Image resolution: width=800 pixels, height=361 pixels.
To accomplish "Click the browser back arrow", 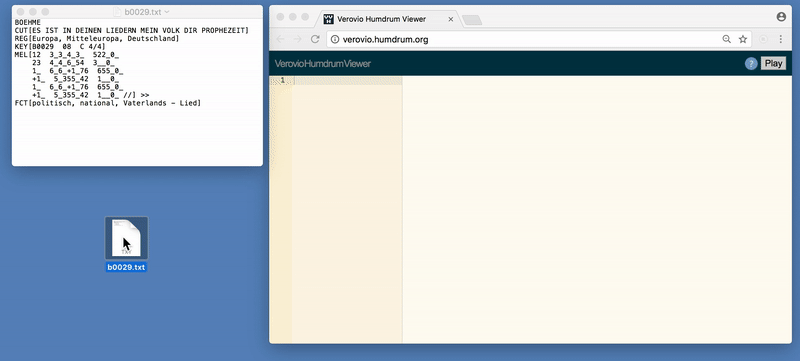I will pyautogui.click(x=280, y=39).
